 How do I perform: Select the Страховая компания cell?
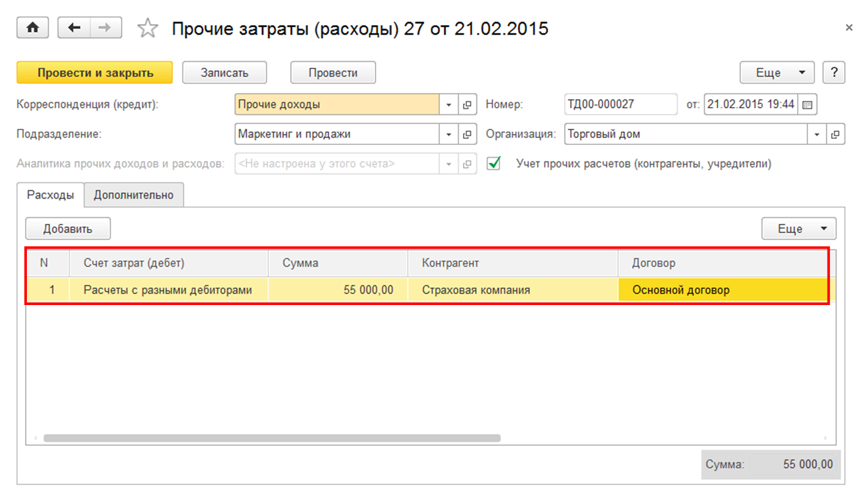pyautogui.click(x=513, y=290)
